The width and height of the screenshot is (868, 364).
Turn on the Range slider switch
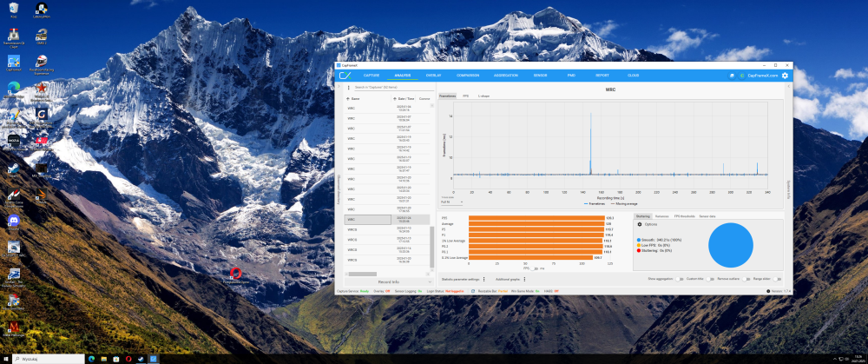777,279
